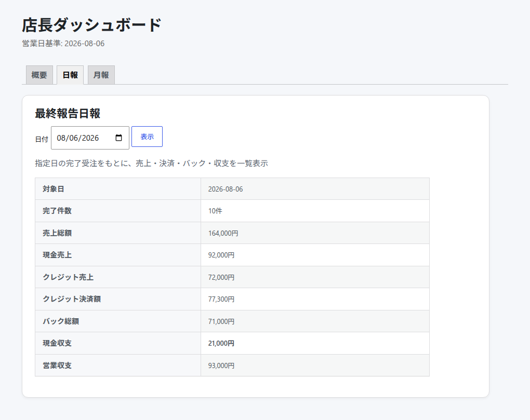This screenshot has height=420, width=530.
Task: Select the 71,000円 value cell
Action: [315, 321]
